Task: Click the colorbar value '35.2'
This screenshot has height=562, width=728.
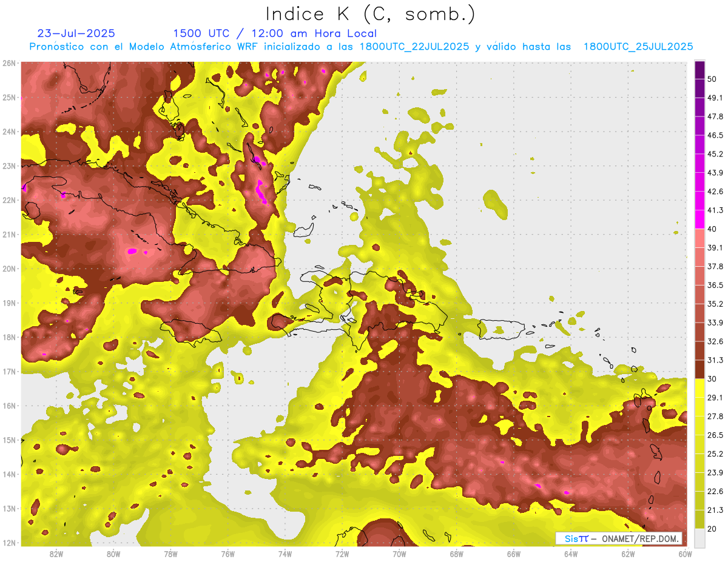Action: (715, 304)
